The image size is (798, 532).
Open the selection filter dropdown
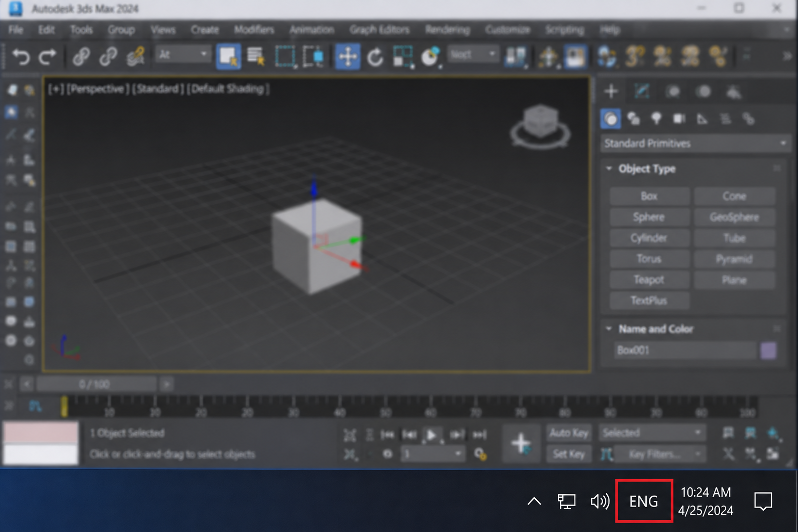click(182, 54)
